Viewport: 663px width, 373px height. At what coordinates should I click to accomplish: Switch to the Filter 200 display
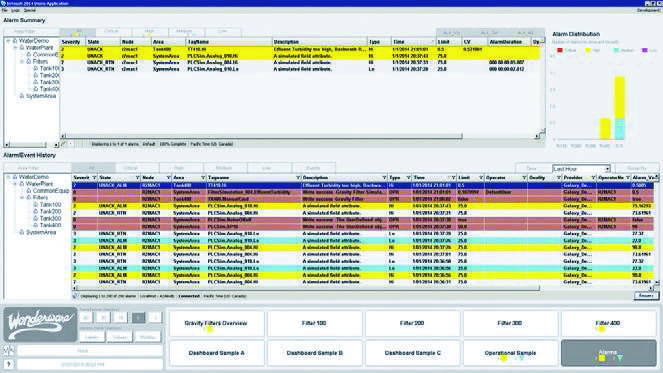(x=412, y=323)
